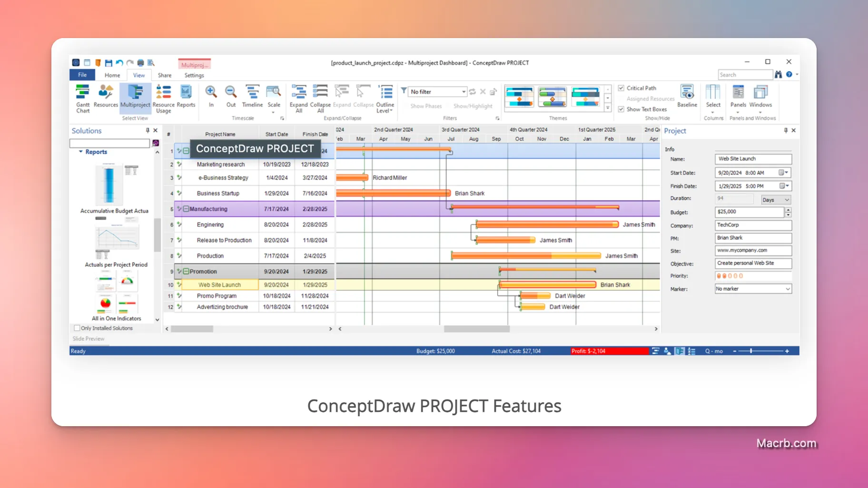Open the Resource Usage view
The image size is (868, 488).
coord(163,99)
